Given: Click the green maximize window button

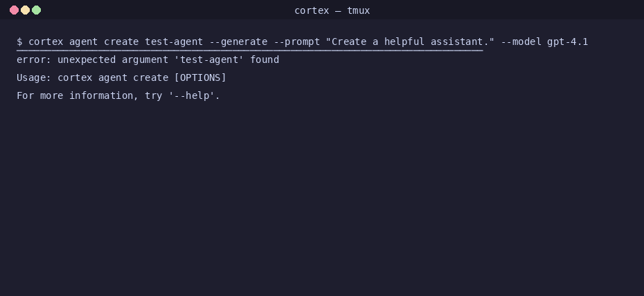Looking at the screenshot, I should coord(37,10).
